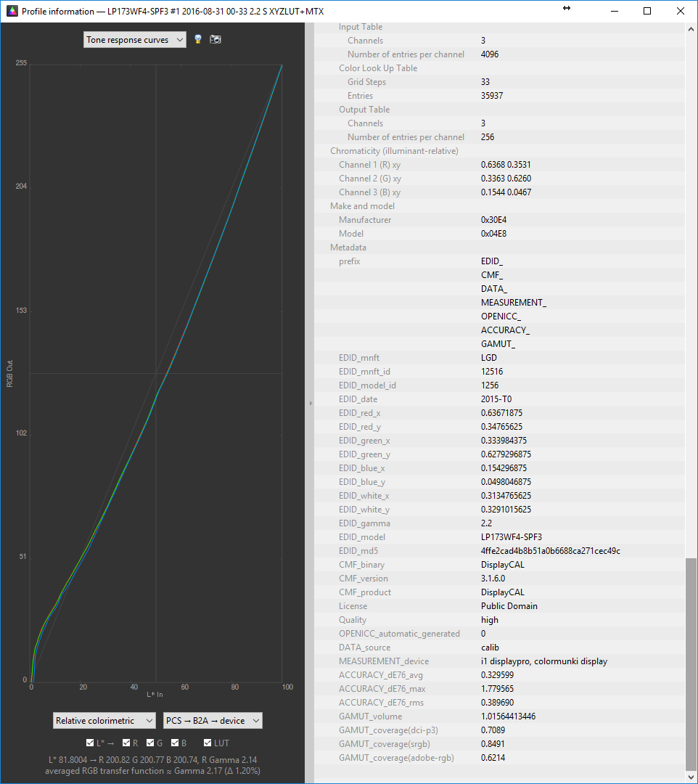Click EDID_model value LP173WF4-SPF3
The width and height of the screenshot is (698, 784).
[511, 537]
